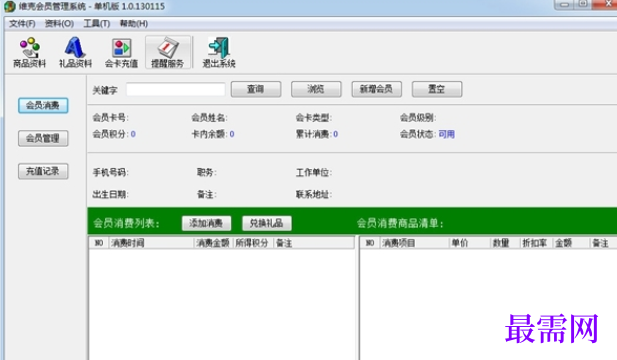Click the 数量 column header
The height and width of the screenshot is (360, 617).
click(x=505, y=243)
